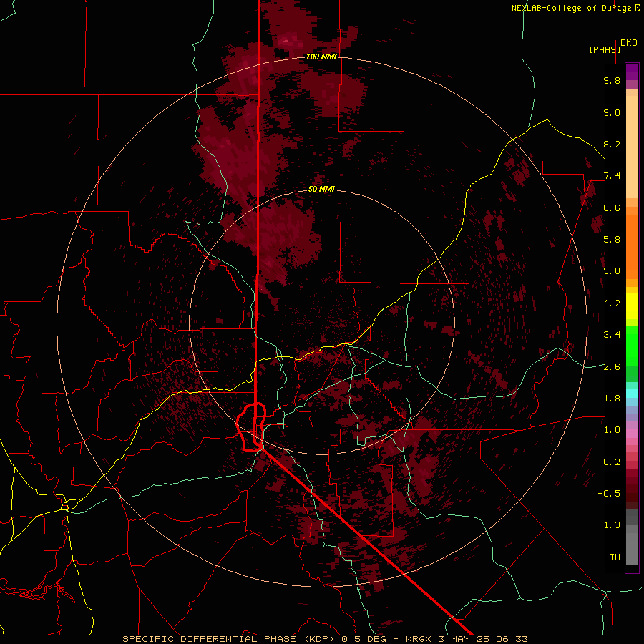Click the 1.8 value on the scale
Viewport: 644px width, 644px height.
coord(612,399)
